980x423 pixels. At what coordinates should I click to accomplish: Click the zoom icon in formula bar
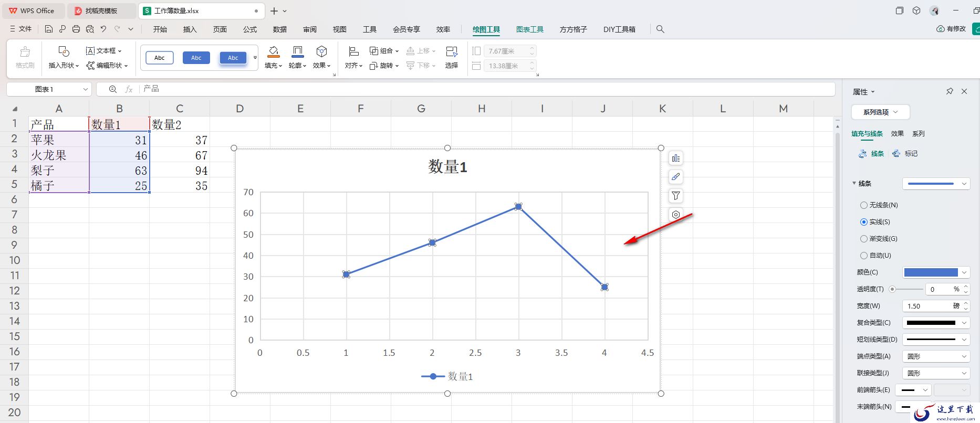coord(112,89)
